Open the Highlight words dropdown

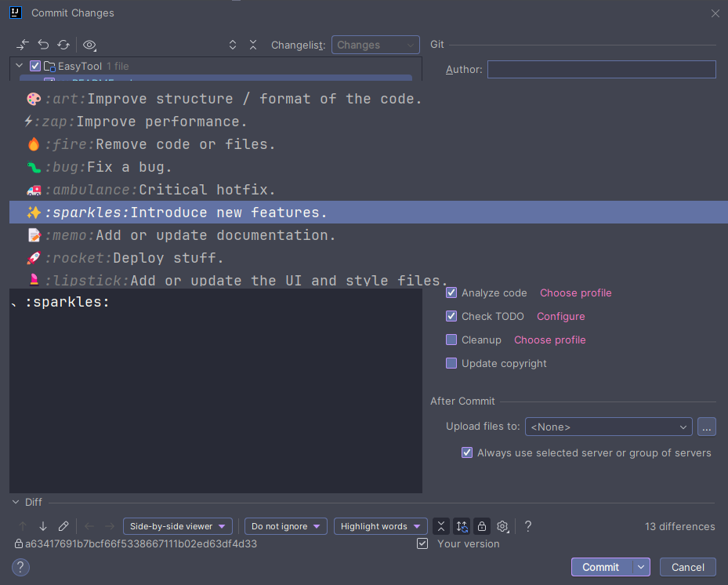point(380,526)
